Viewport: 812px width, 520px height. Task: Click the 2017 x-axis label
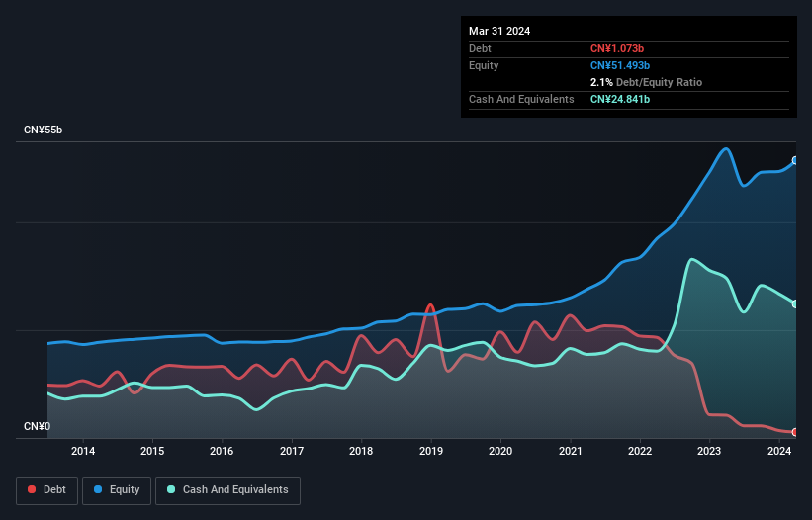tap(292, 451)
